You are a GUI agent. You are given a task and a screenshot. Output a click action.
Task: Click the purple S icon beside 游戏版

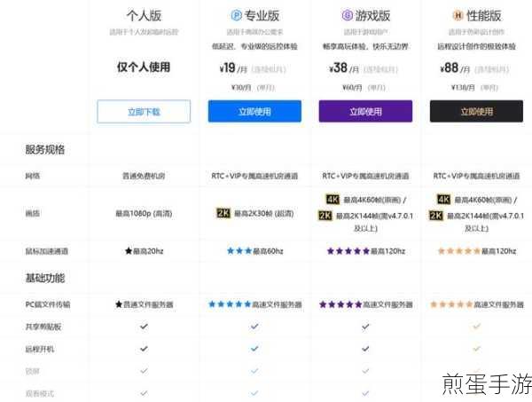(x=347, y=15)
